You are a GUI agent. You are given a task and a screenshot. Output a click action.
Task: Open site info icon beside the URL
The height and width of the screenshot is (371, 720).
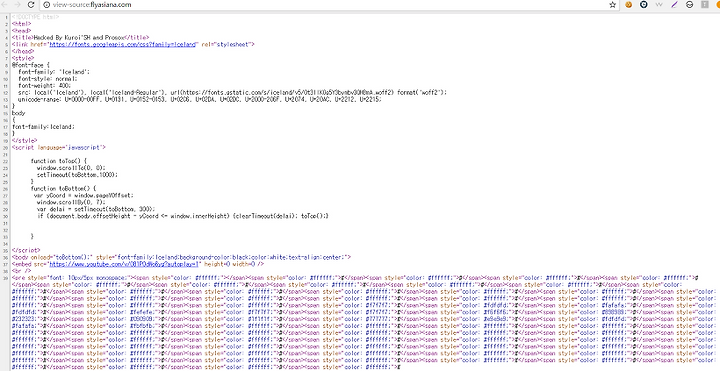tap(46, 5)
